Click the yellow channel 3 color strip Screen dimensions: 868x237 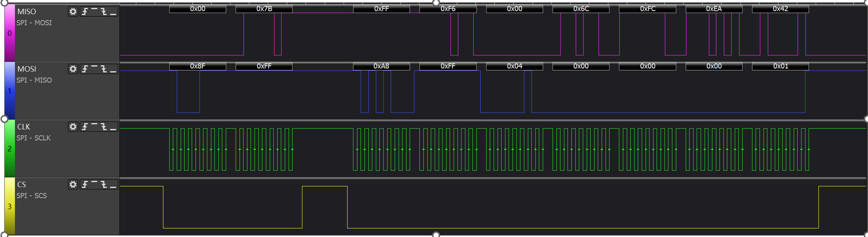pos(9,206)
